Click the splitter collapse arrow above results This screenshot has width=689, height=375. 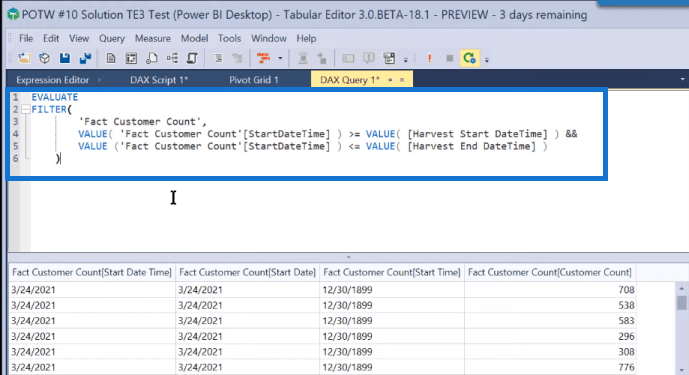348,257
